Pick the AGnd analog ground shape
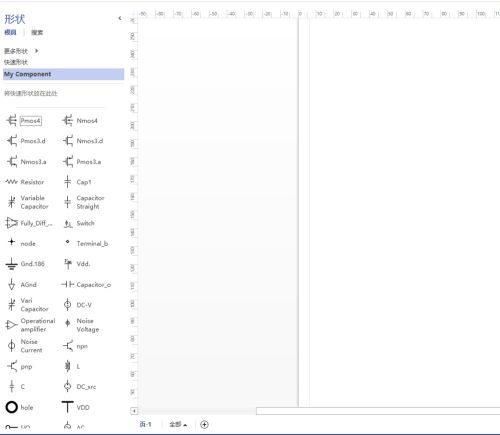The image size is (500, 435). pyautogui.click(x=22, y=284)
